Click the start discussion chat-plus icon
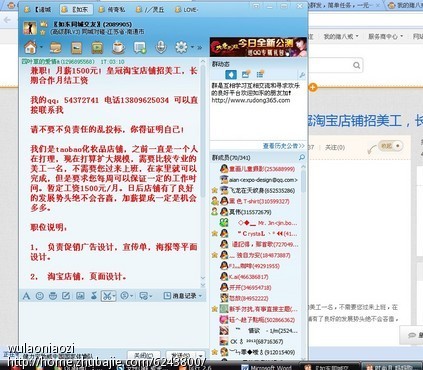423x370 pixels. pyautogui.click(x=139, y=48)
